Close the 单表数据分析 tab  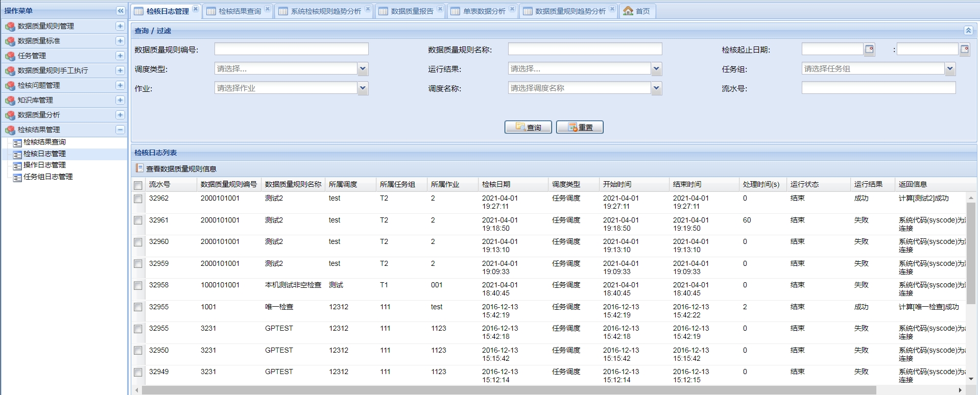(512, 9)
